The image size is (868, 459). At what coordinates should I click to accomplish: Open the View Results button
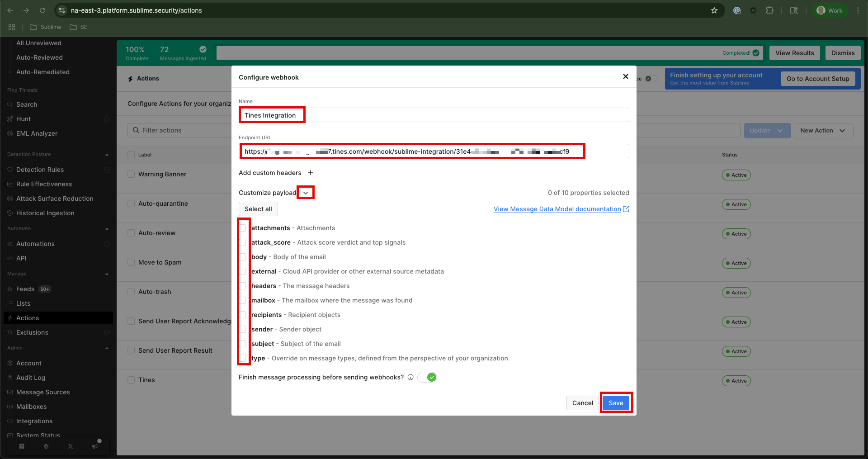click(x=795, y=53)
